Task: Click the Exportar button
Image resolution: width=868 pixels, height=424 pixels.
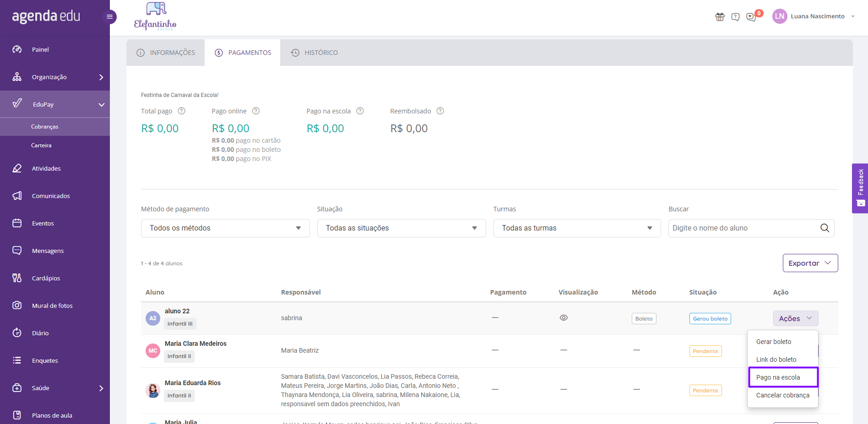Action: click(x=810, y=263)
